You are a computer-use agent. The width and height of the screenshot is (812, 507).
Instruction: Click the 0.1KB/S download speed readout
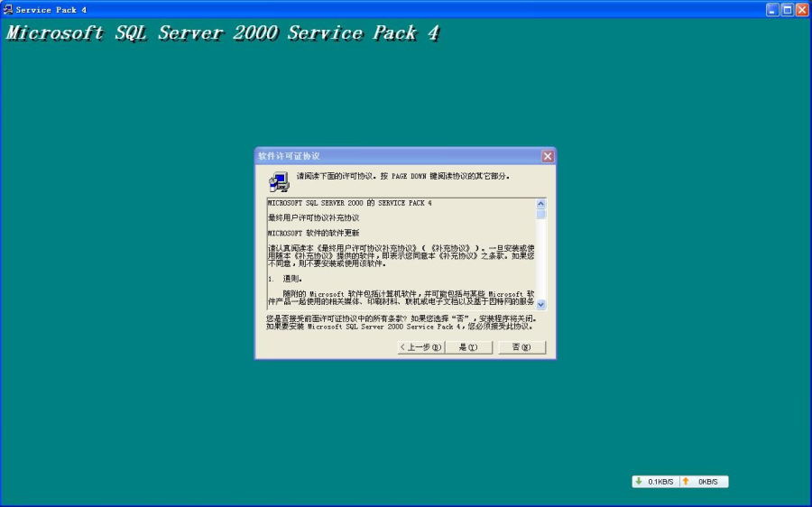click(660, 482)
